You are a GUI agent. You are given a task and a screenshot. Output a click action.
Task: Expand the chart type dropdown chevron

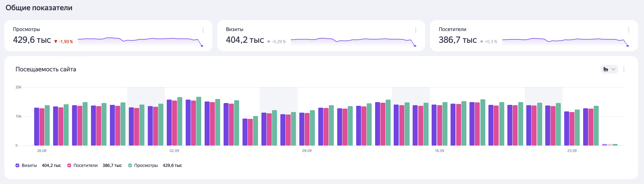click(613, 69)
